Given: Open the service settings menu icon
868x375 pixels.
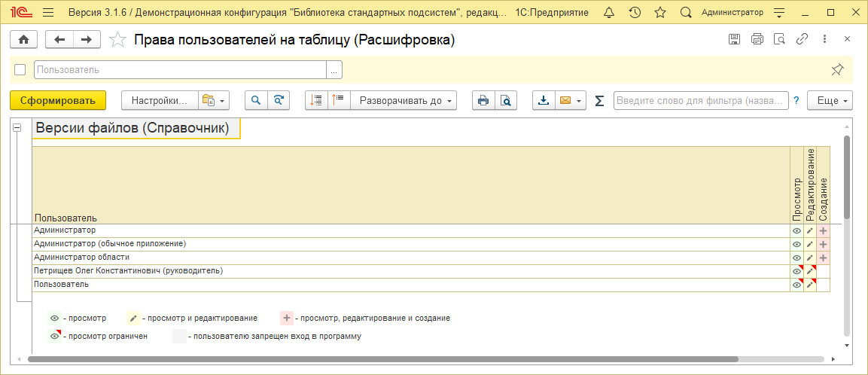Looking at the screenshot, I should tap(779, 12).
